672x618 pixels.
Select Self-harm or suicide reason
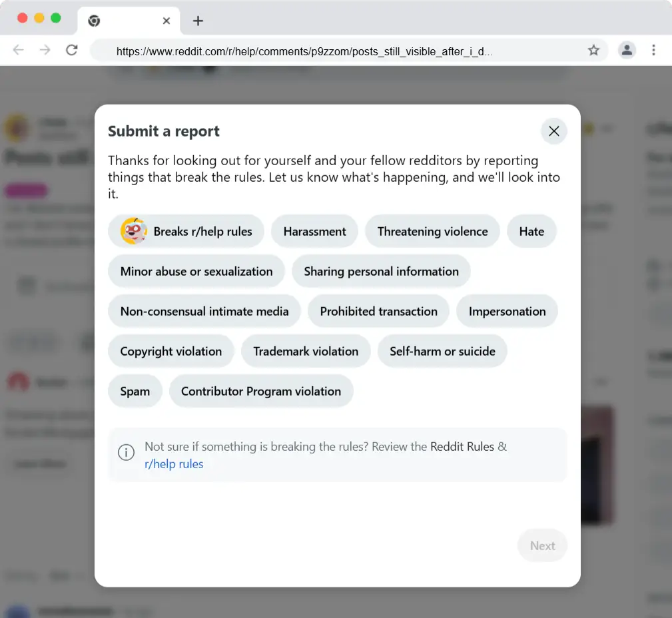442,352
